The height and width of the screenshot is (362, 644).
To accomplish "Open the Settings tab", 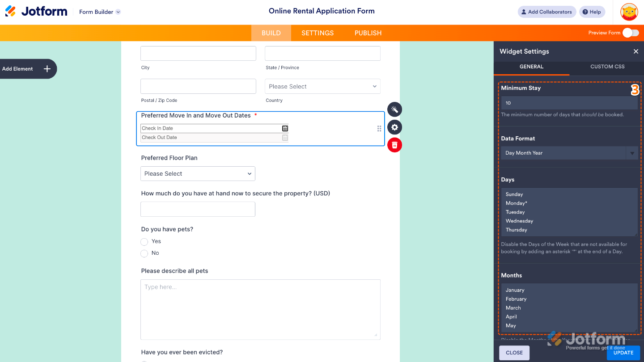I will (317, 33).
